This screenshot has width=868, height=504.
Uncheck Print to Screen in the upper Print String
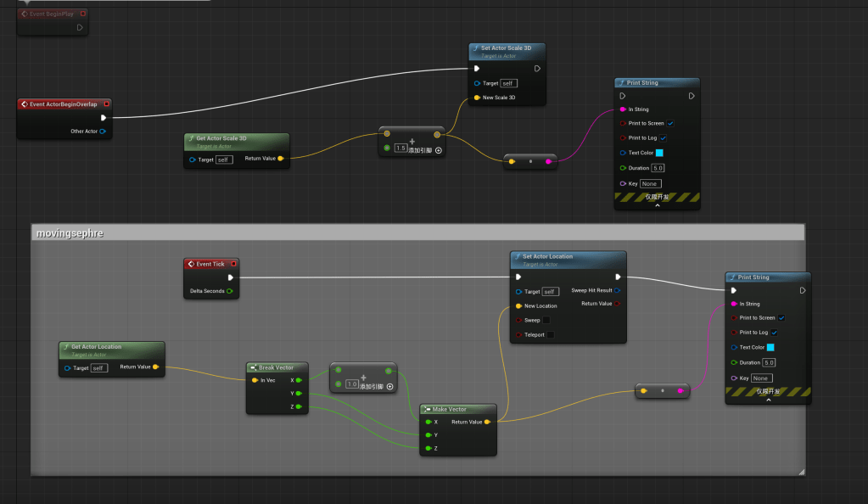(x=670, y=123)
